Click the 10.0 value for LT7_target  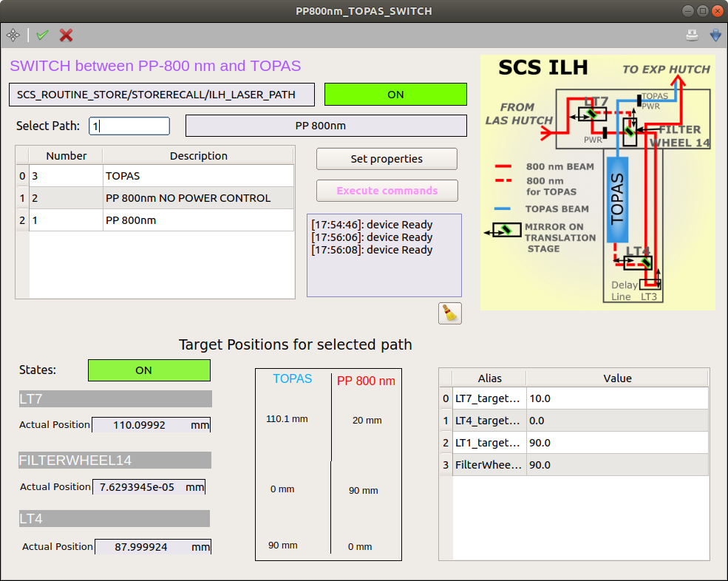coord(617,398)
